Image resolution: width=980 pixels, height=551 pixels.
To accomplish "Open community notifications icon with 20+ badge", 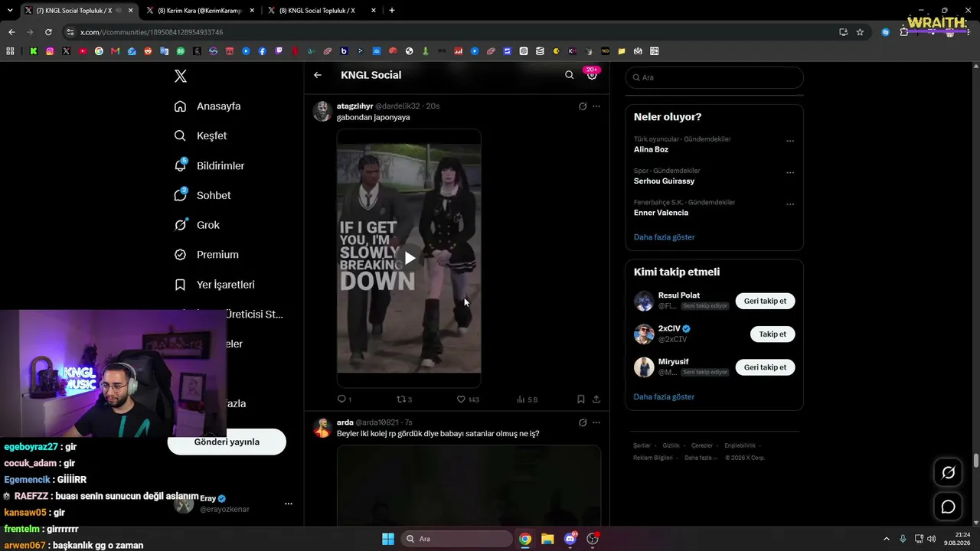I will (592, 74).
